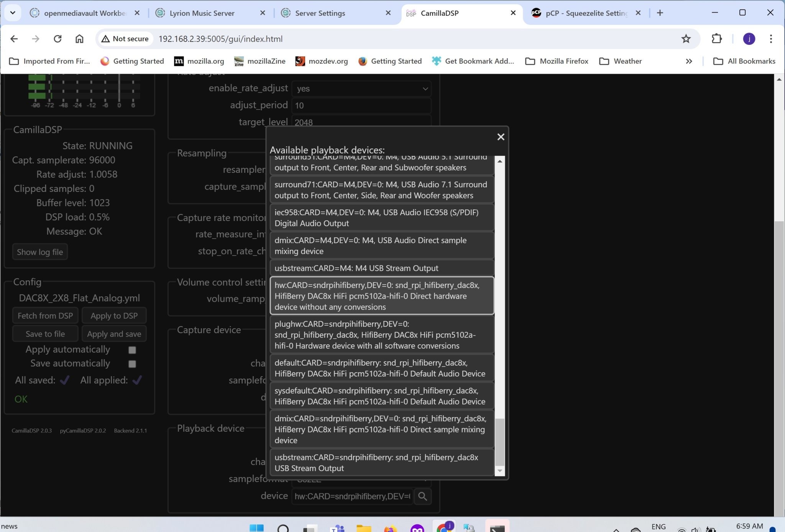
Task: Select default:CARD=sndrpihifiberry Default Audio Device
Action: pyautogui.click(x=382, y=368)
